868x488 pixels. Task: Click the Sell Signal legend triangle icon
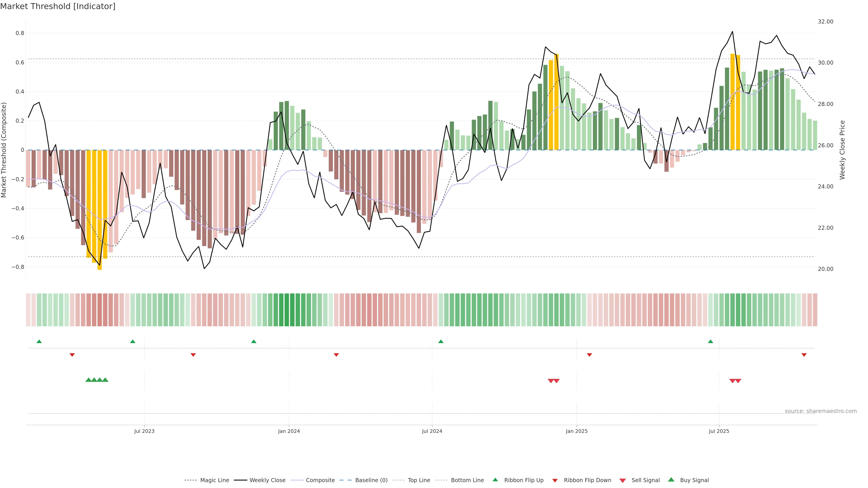click(x=622, y=480)
